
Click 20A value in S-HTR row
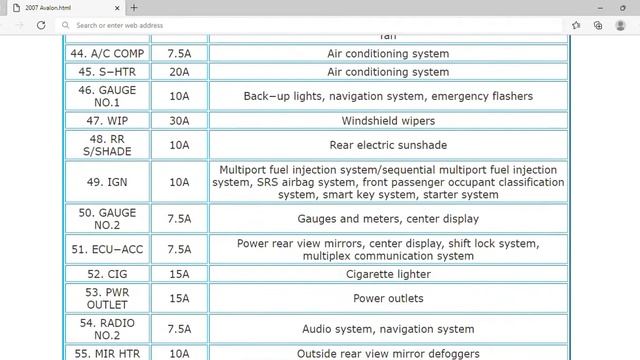tap(179, 72)
